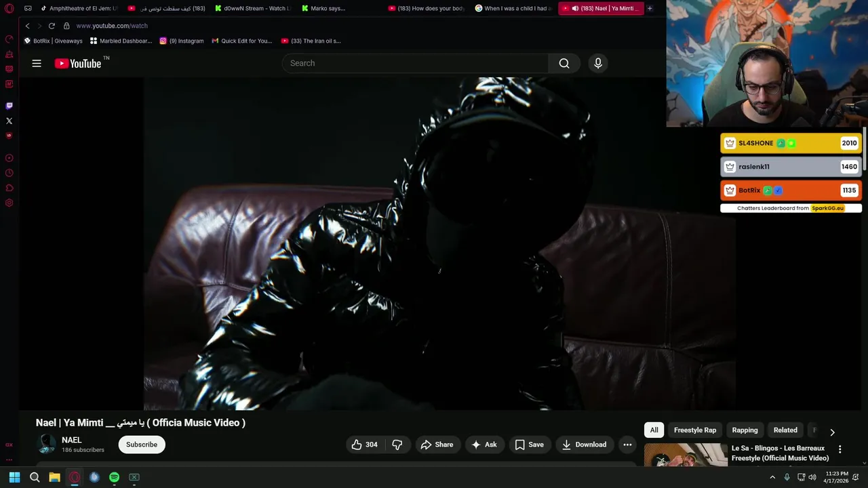868x488 pixels.
Task: Open The Iran oil bookmark
Action: pyautogui.click(x=311, y=41)
